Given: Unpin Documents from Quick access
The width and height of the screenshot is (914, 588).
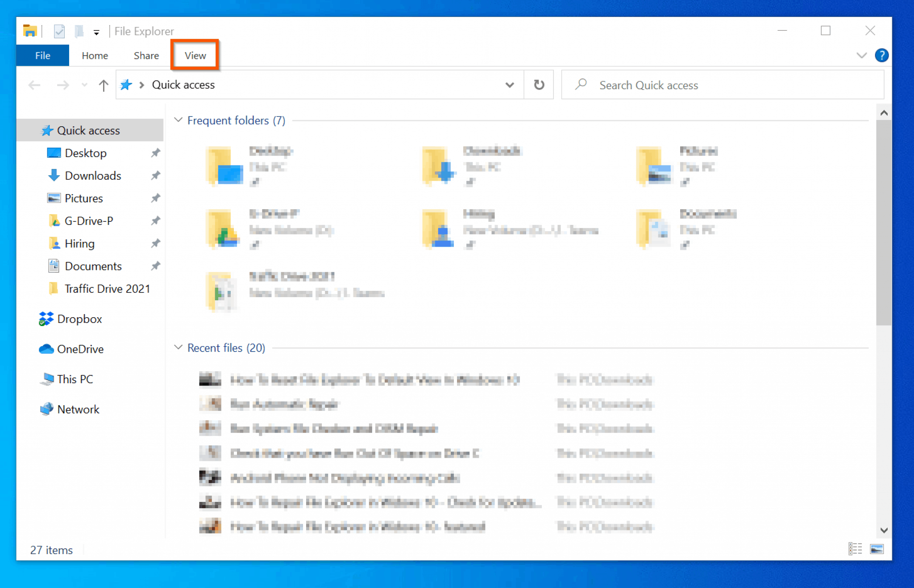Looking at the screenshot, I should point(155,265).
